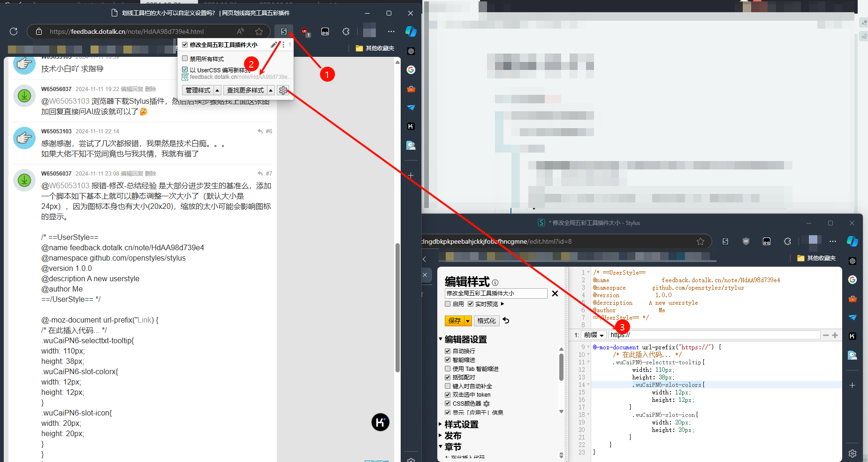Open the 管理样式 dropdown arrow
868x462 pixels.
coord(217,90)
